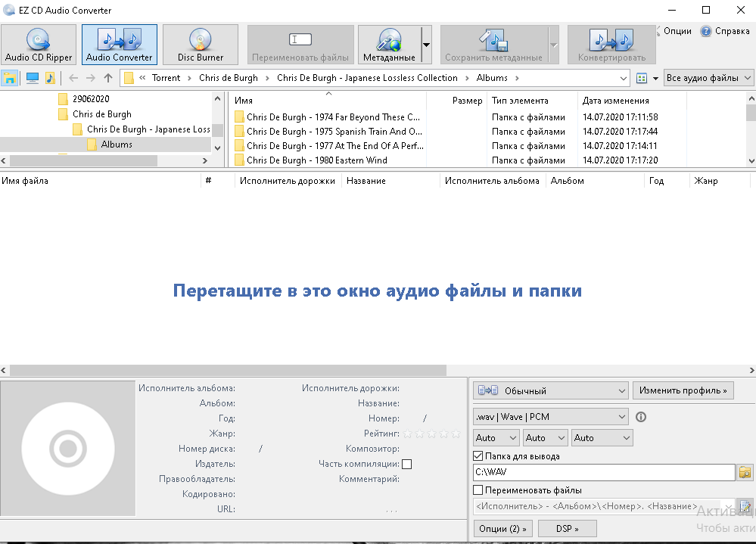Select the 29062020 folder in tree
756x544 pixels.
91,99
